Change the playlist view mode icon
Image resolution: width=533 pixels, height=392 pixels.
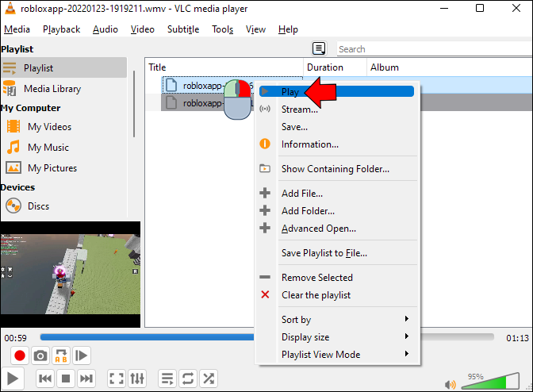[319, 48]
